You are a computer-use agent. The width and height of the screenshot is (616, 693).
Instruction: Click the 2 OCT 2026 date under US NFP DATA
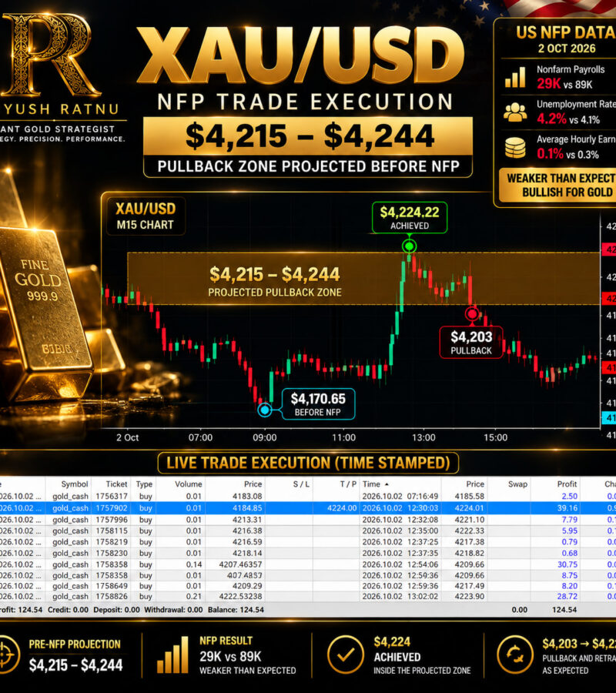(567, 49)
